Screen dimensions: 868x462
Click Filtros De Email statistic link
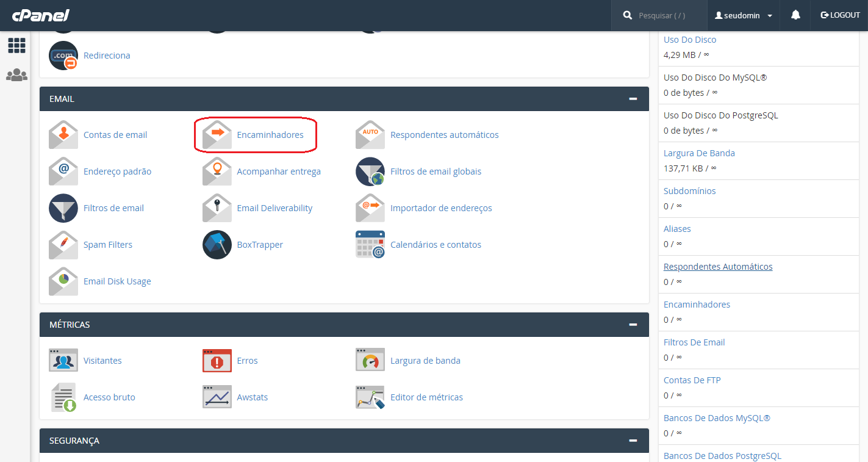694,342
